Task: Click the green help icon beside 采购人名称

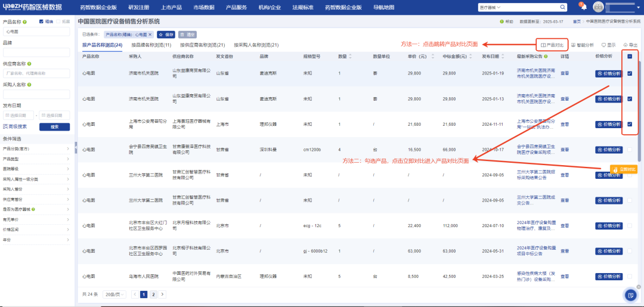Action: pos(30,85)
